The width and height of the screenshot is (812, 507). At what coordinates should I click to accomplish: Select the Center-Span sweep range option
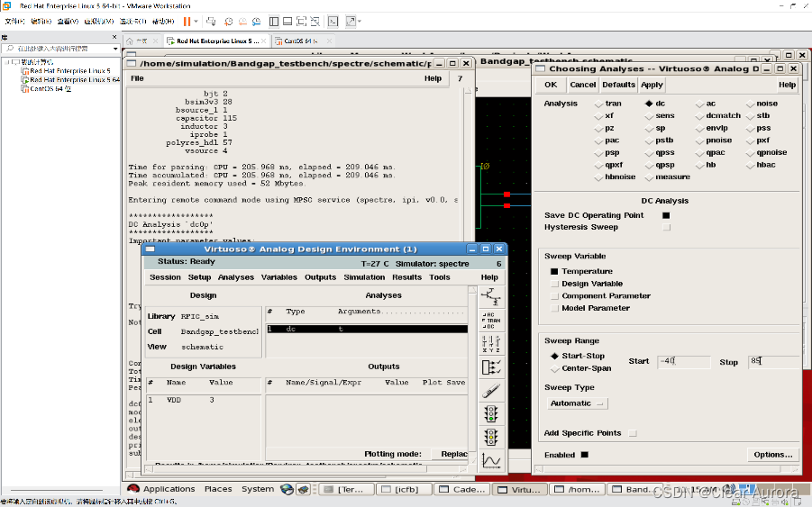click(554, 368)
